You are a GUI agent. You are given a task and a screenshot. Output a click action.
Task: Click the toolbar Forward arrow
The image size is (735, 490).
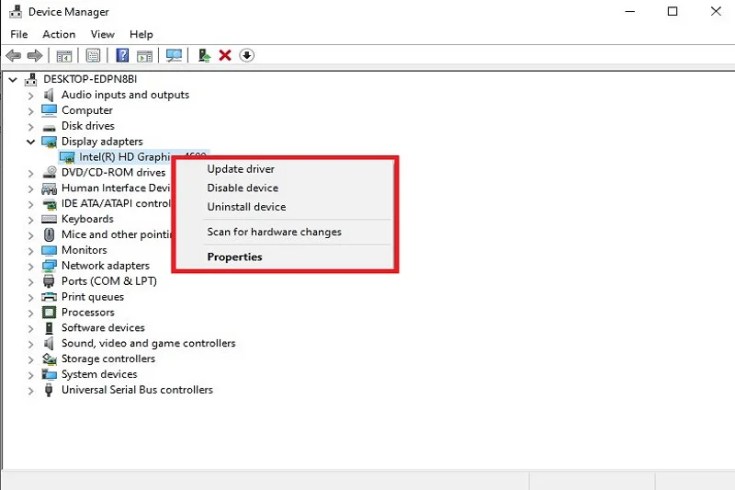pos(35,56)
